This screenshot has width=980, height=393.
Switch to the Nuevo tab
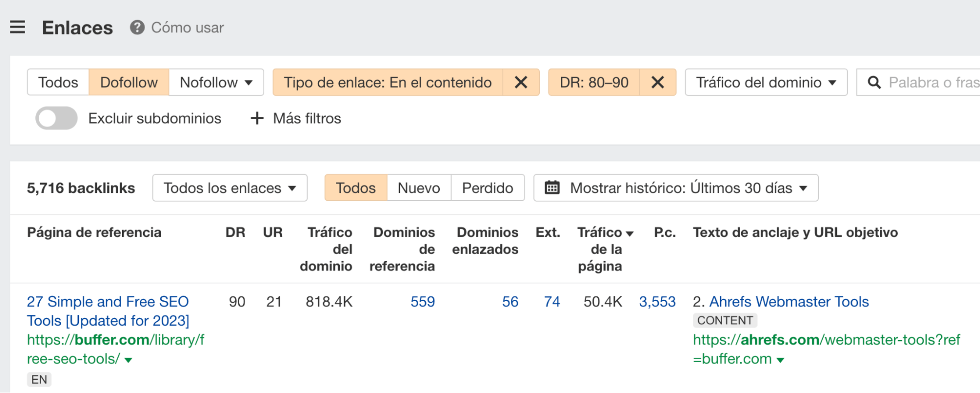point(419,188)
